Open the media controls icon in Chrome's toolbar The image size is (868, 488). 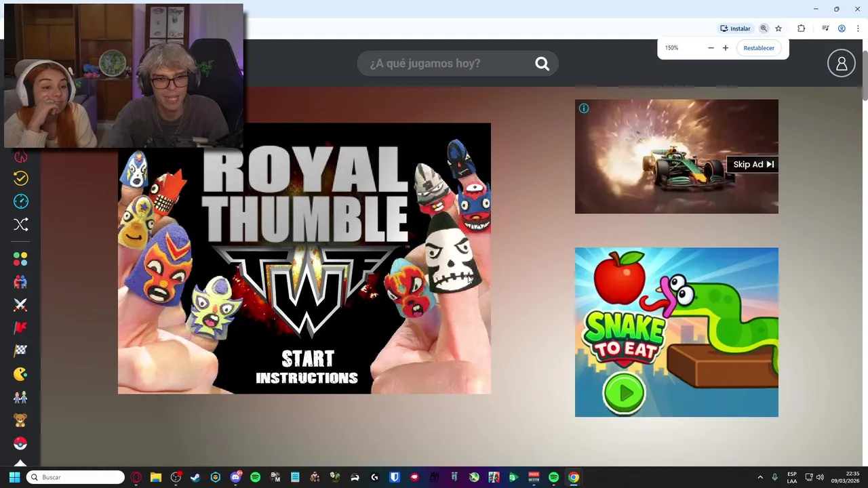(x=825, y=28)
